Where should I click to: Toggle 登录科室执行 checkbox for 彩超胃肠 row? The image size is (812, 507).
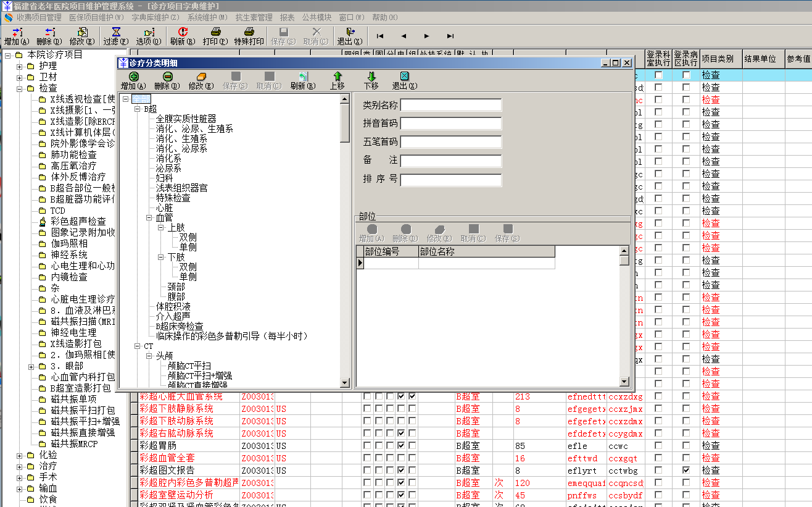point(658,445)
